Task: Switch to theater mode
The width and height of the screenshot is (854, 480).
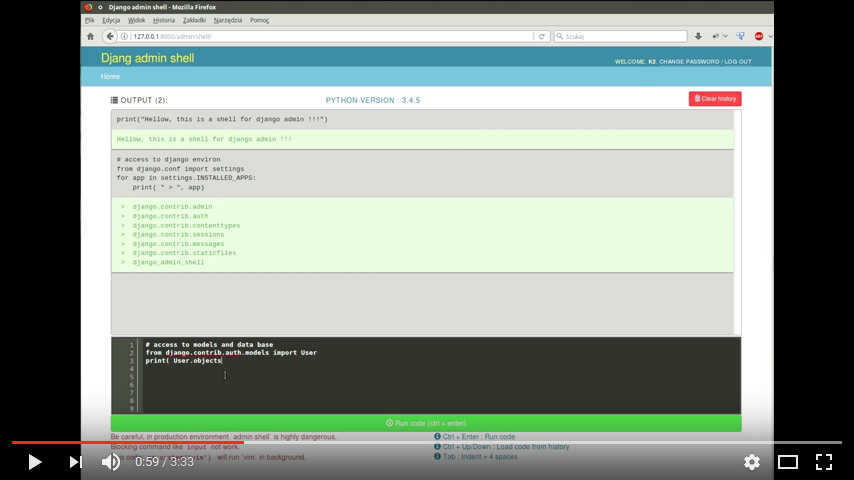Action: coord(788,462)
